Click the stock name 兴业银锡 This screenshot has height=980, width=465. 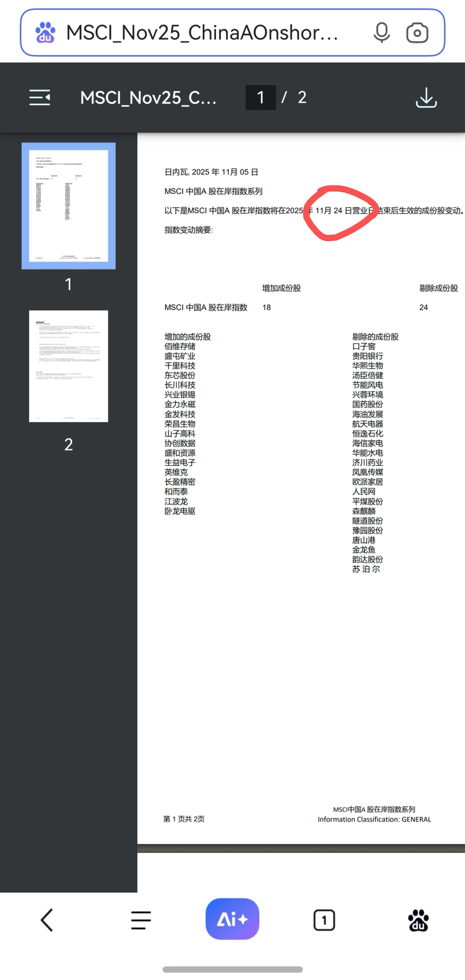180,394
